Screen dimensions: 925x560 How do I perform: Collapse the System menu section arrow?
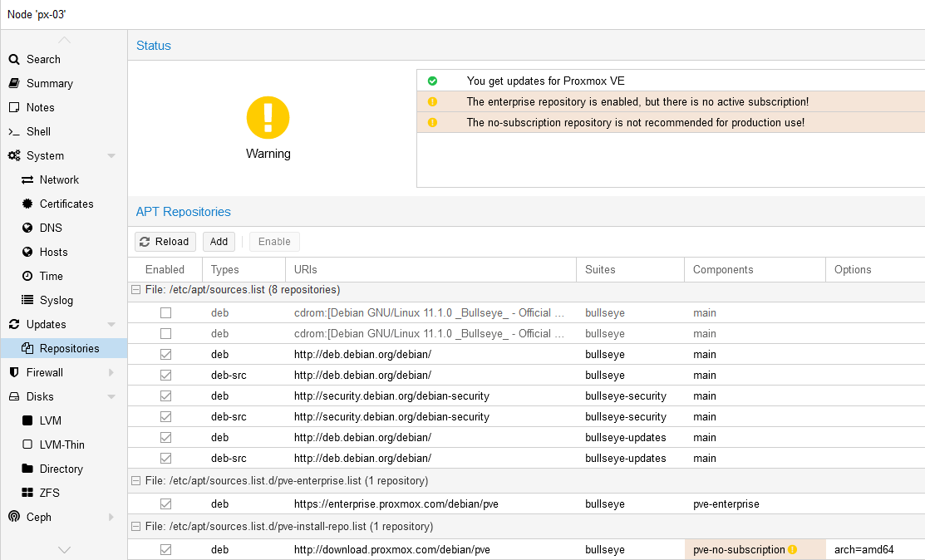tap(111, 156)
